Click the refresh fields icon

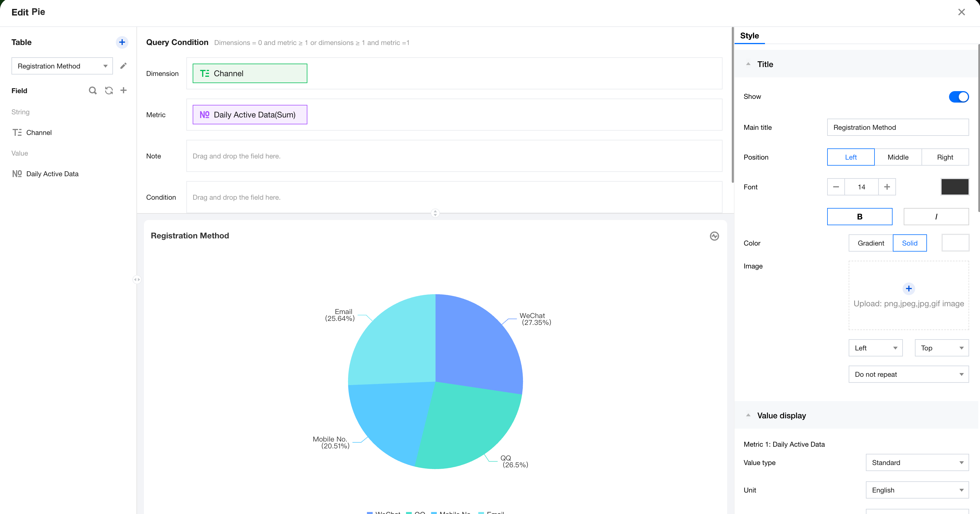(109, 91)
